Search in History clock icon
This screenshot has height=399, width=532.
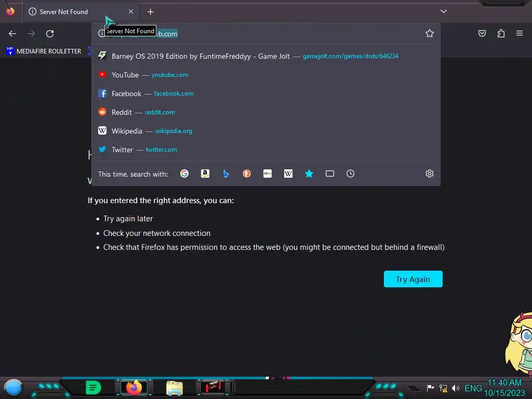[351, 174]
